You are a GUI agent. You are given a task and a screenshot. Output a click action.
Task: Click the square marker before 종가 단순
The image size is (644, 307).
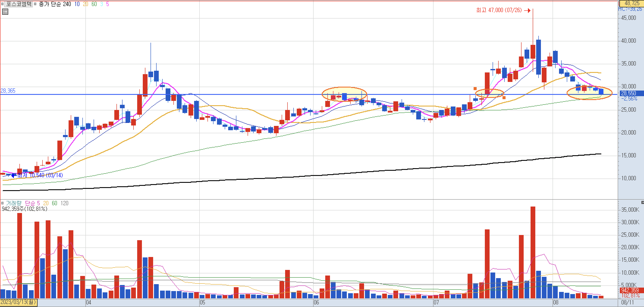pos(35,4)
